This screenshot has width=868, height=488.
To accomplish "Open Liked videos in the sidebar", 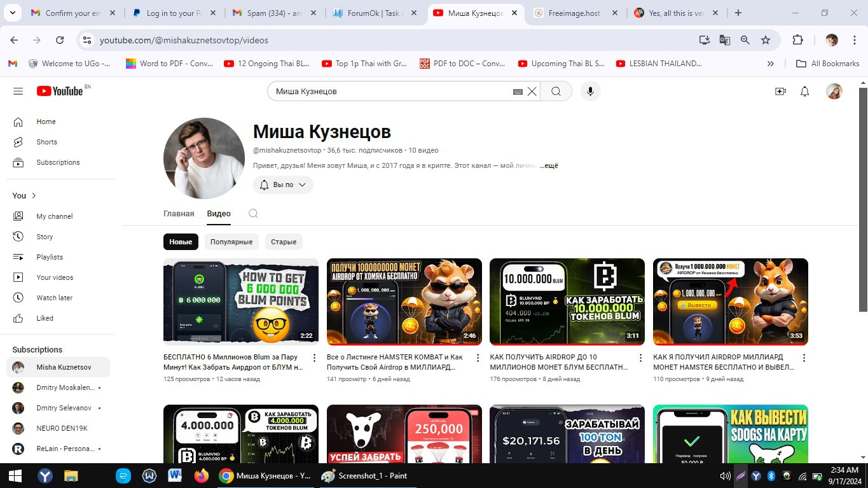I will pos(58,318).
